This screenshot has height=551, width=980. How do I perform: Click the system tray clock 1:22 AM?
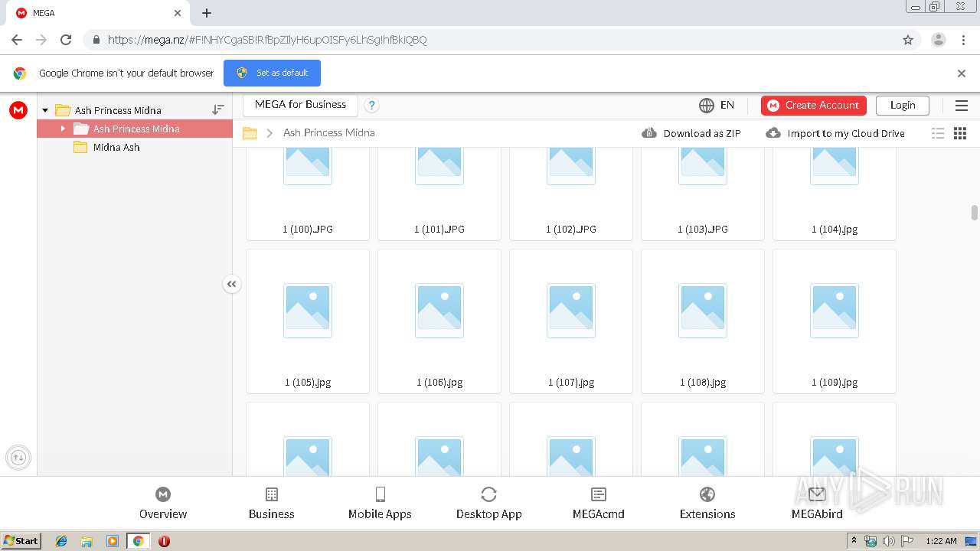[941, 541]
